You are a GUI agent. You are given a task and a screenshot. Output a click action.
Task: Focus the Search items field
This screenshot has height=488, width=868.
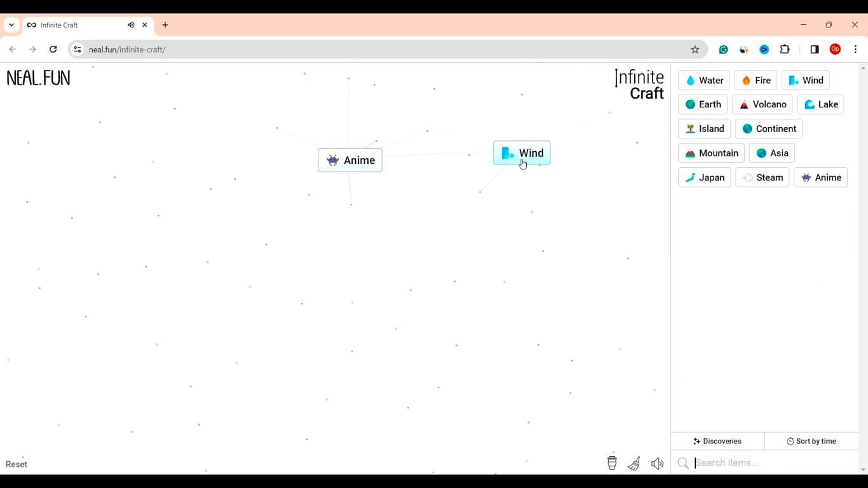pyautogui.click(x=774, y=463)
